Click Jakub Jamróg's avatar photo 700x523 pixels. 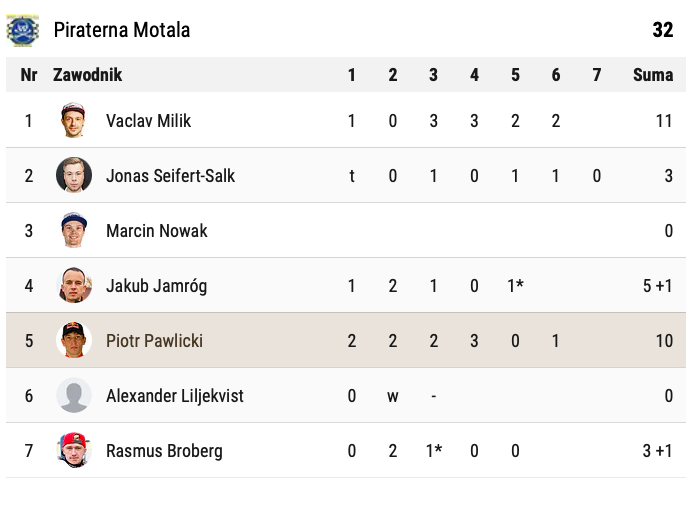coord(74,286)
